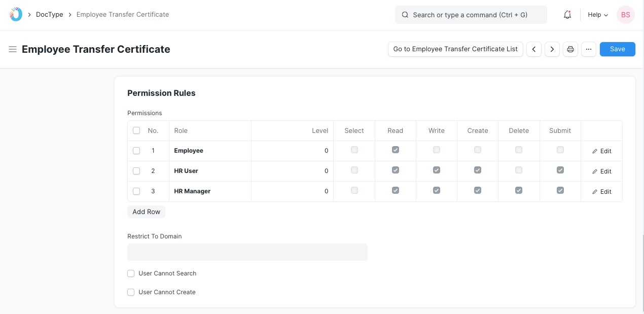Click the next document chevron icon

point(552,49)
